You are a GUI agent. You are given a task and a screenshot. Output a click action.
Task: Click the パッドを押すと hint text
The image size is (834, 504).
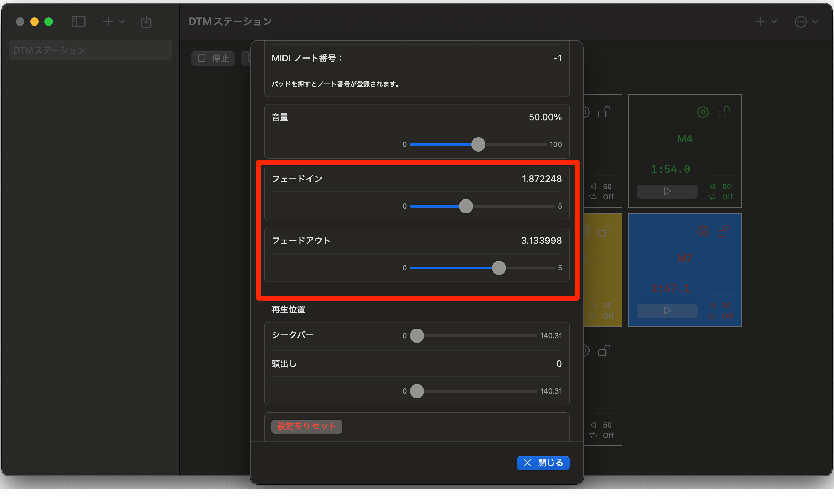point(336,84)
